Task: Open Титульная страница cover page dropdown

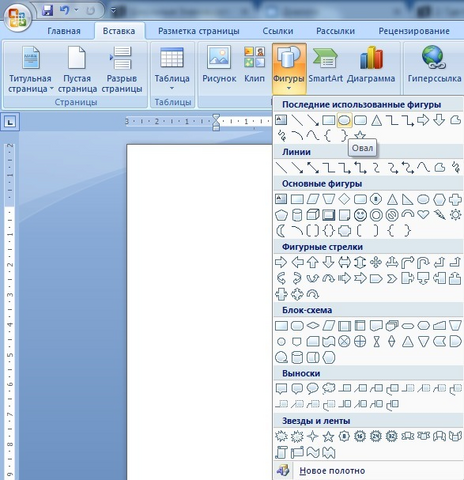Action: (30, 69)
